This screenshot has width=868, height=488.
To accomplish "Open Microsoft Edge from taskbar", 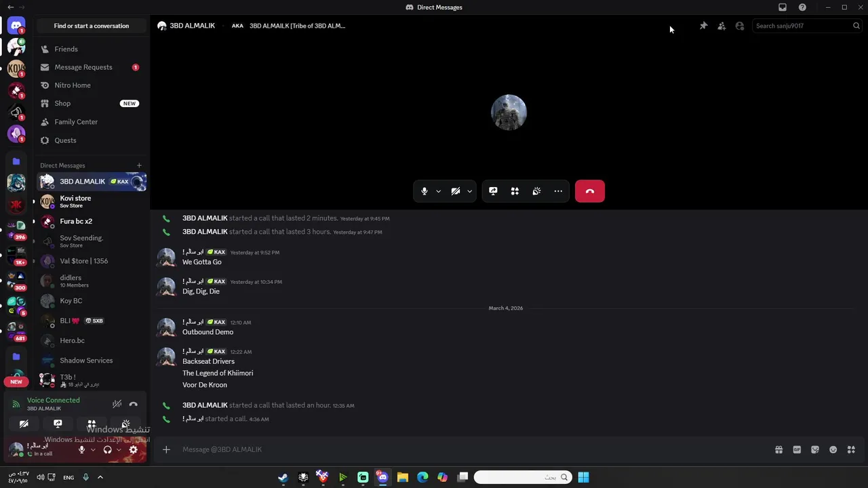I will [422, 477].
